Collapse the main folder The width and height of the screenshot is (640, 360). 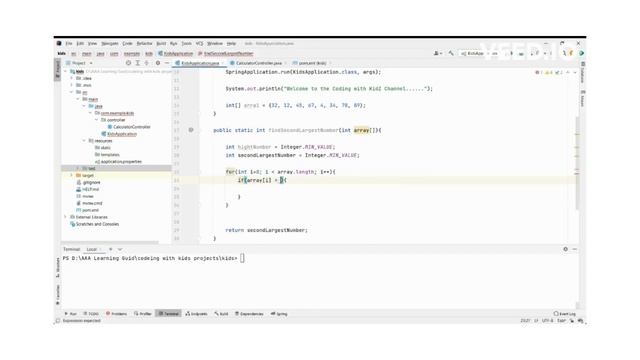point(78,99)
